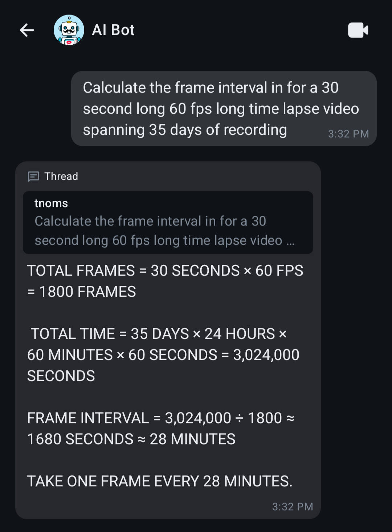The width and height of the screenshot is (392, 532).
Task: Open the AI Bot robot avatar
Action: [x=69, y=30]
